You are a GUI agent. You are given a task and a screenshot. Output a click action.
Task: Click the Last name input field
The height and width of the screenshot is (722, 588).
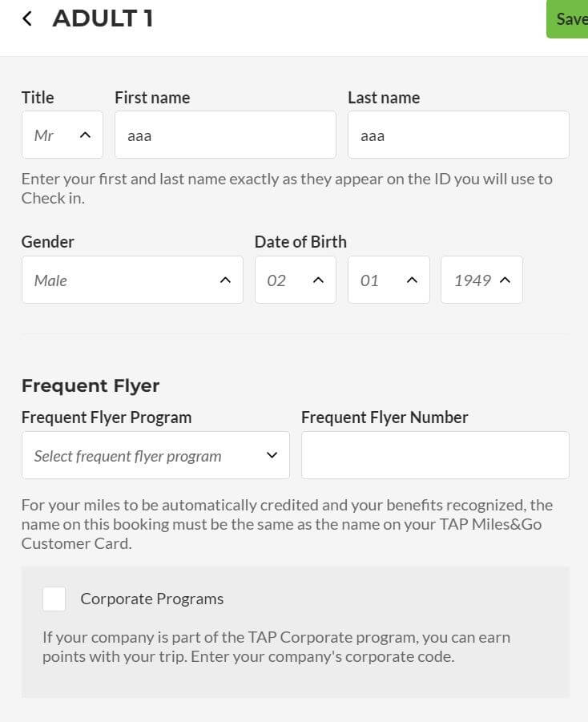[x=458, y=135]
